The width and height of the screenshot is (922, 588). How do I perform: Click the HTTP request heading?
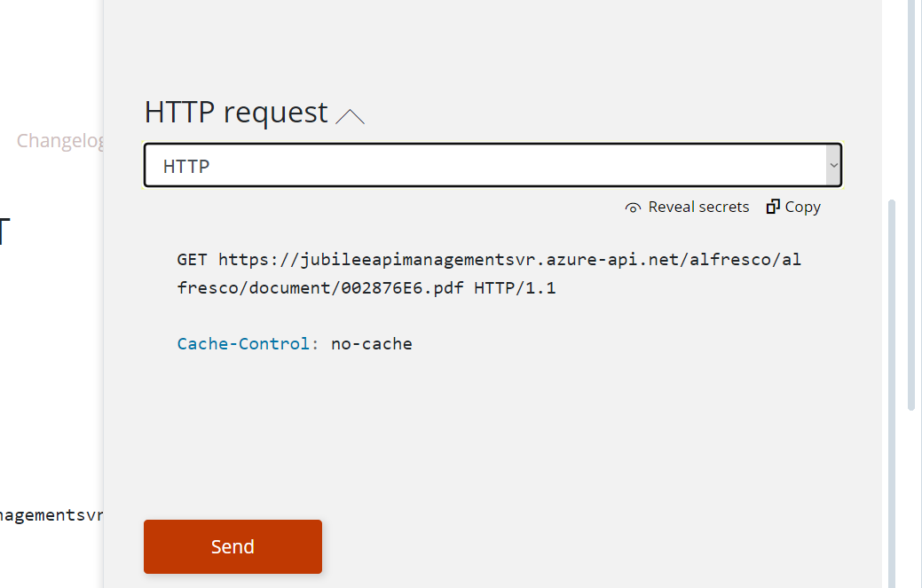pyautogui.click(x=236, y=113)
